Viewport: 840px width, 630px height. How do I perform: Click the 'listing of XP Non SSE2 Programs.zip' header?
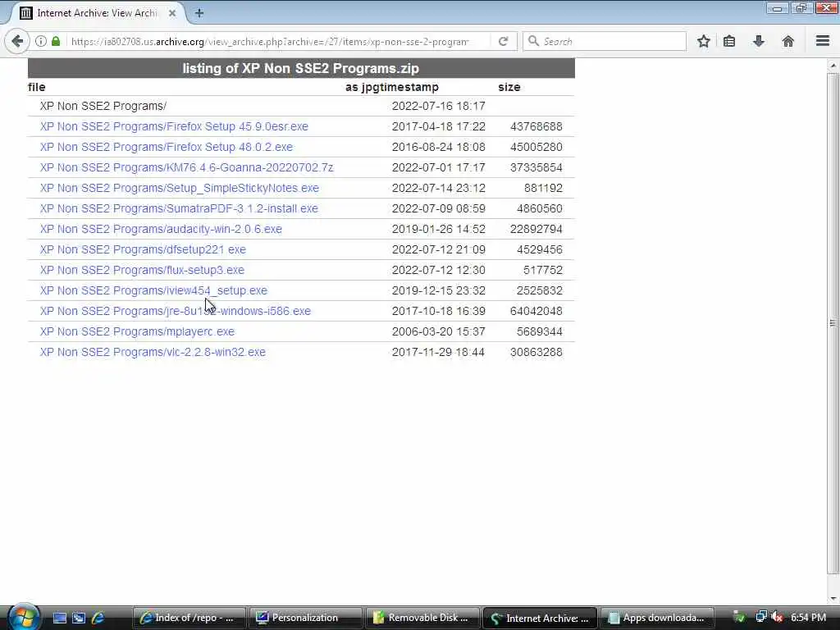301,68
